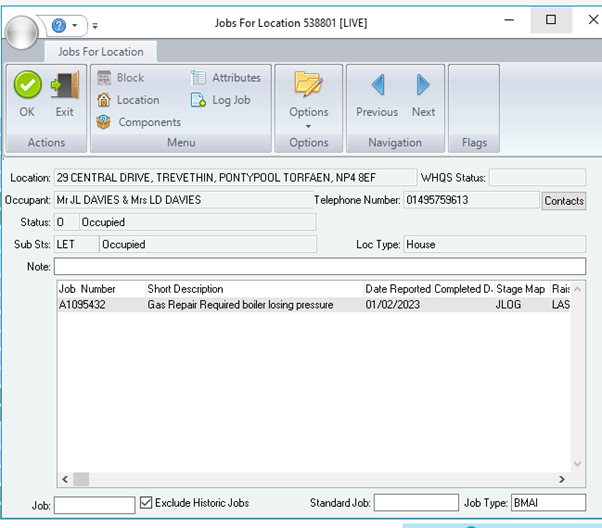Image resolution: width=602 pixels, height=528 pixels.
Task: Click date reported 01/02/2023 cell
Action: (392, 305)
